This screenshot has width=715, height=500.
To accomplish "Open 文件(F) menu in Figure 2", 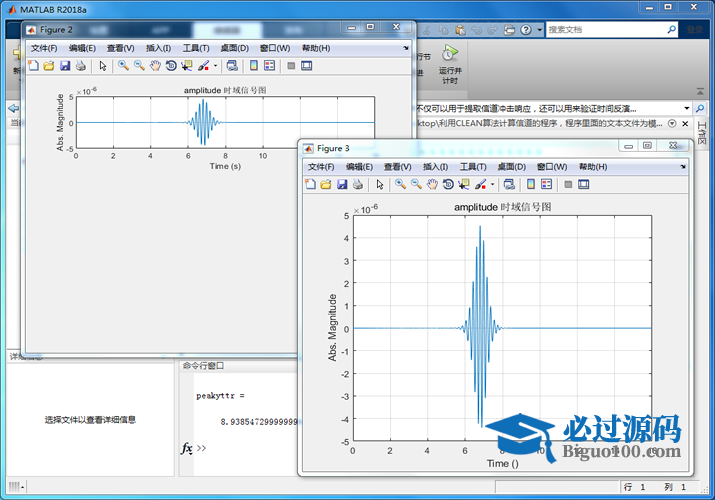I will point(44,48).
